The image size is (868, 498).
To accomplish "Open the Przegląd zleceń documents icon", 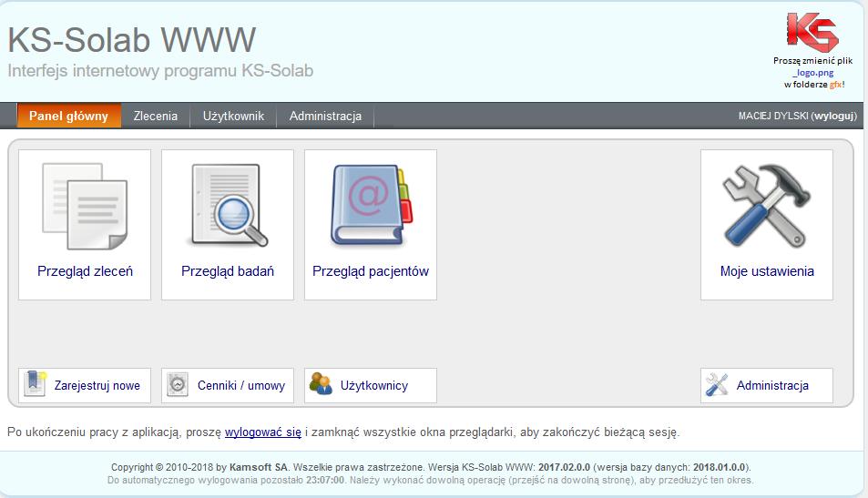I will [x=85, y=206].
